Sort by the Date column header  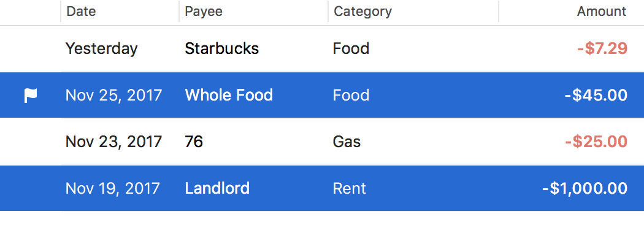coord(81,11)
